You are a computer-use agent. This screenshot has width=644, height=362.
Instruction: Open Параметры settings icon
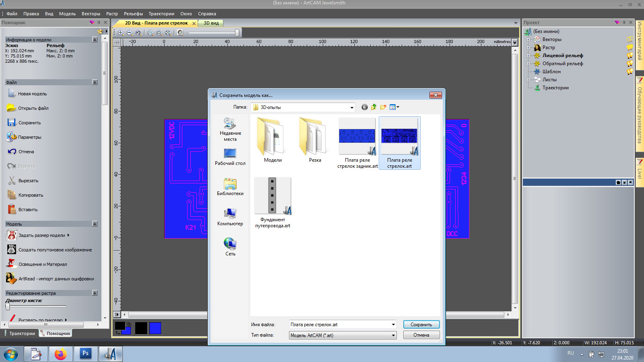click(x=11, y=137)
